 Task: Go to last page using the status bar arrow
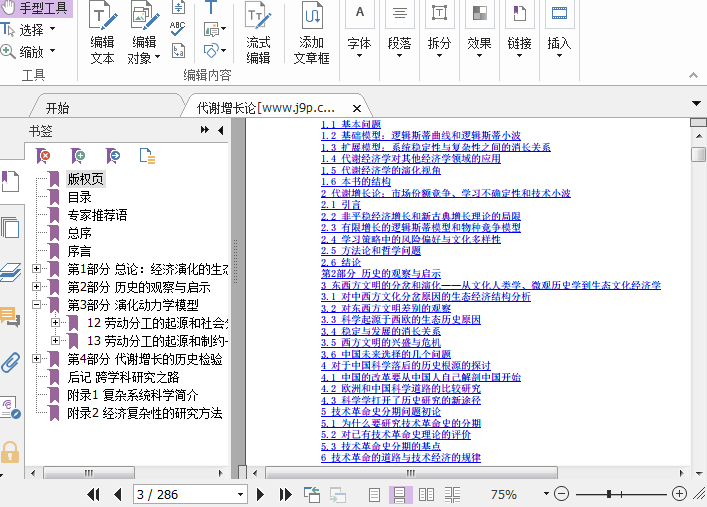tap(285, 494)
